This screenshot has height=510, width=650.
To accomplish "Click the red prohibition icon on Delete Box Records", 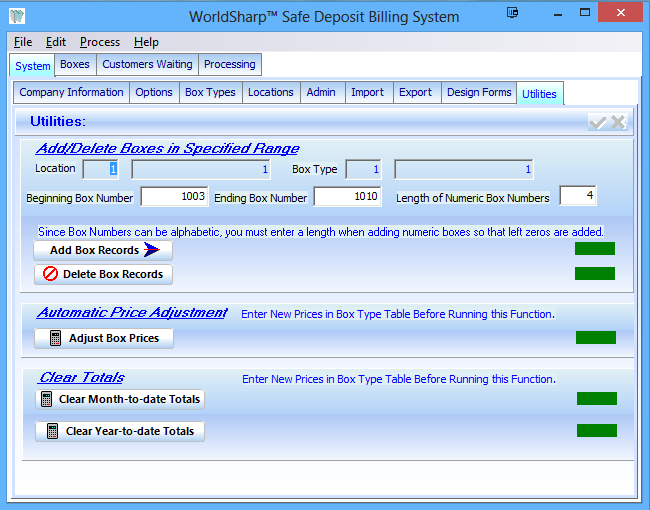I will [x=51, y=274].
